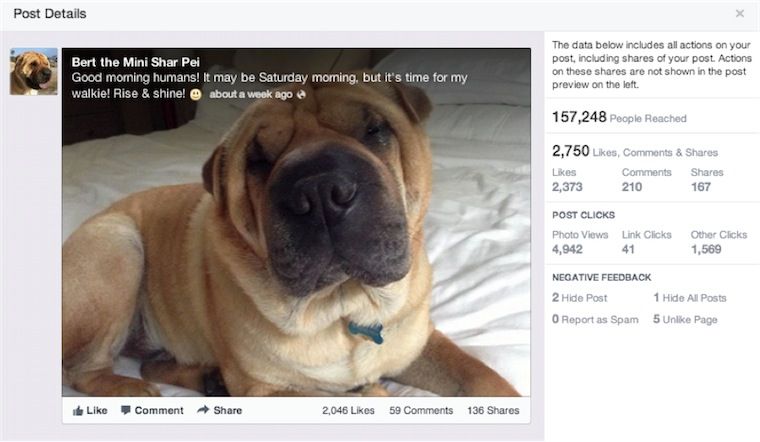Click the smiley emoji in post
This screenshot has height=442, width=760.
(196, 94)
